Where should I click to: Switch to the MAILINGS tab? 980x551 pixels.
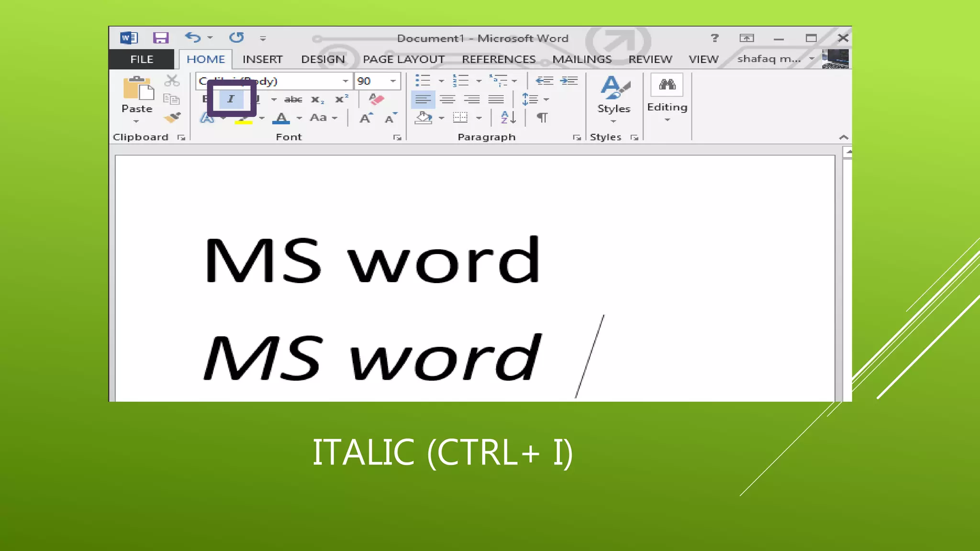coord(582,59)
